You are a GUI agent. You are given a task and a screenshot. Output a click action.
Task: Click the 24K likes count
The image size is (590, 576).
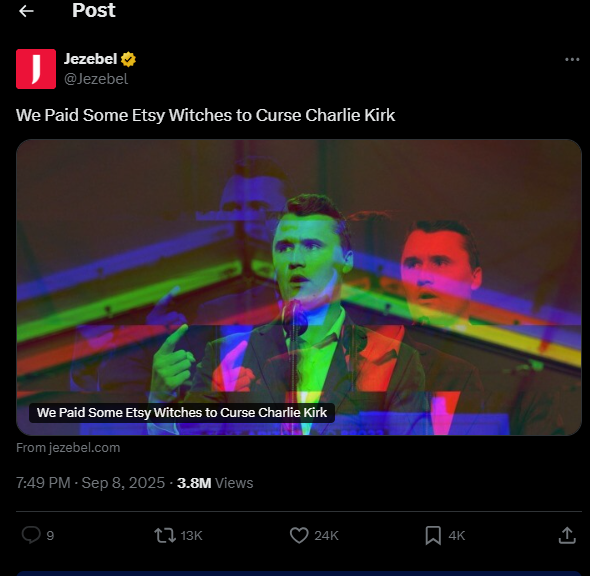pos(326,535)
